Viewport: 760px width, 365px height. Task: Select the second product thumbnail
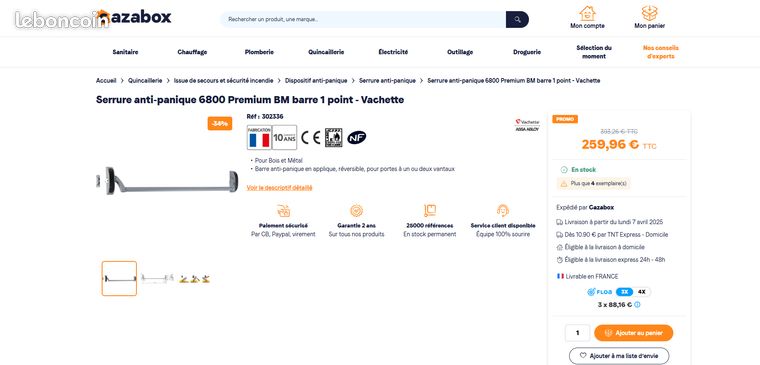point(157,278)
